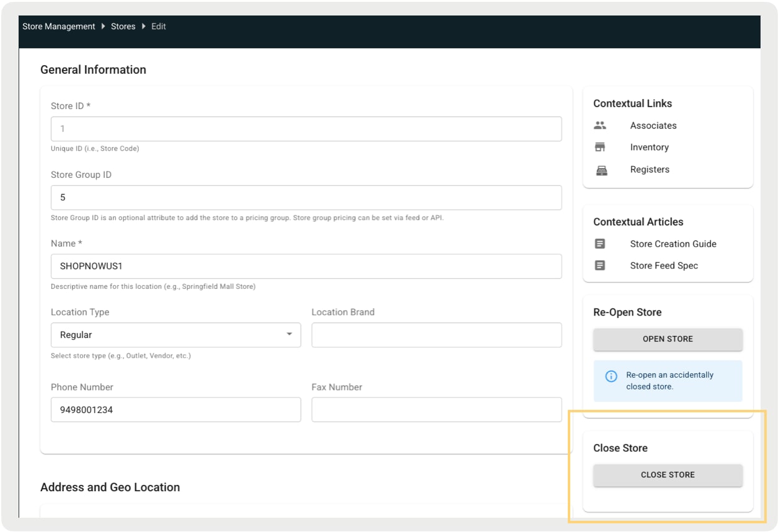This screenshot has width=781, height=532.
Task: Open the Registers contextual link
Action: tap(650, 170)
